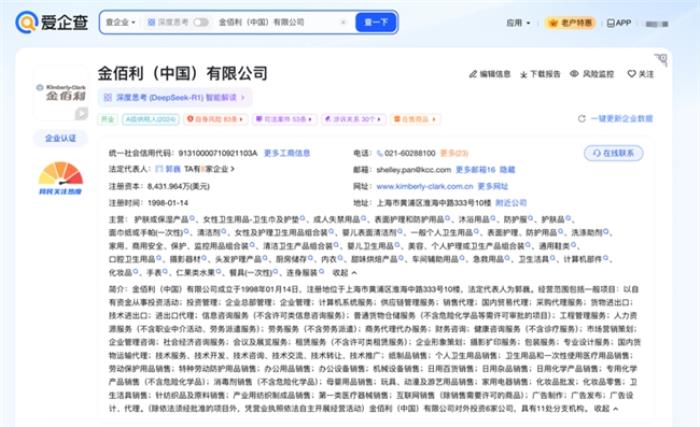
Task: Click the A级纳税人(2024) tag
Action: (150, 119)
